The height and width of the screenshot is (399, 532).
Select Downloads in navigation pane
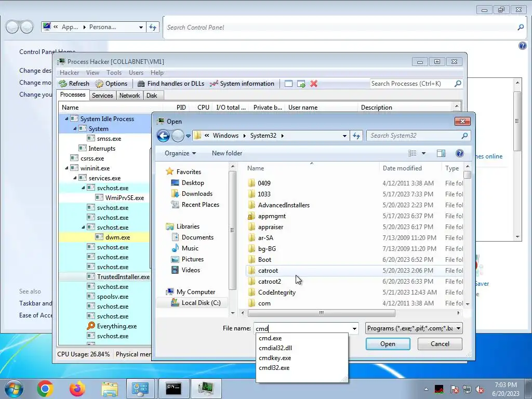tap(197, 194)
